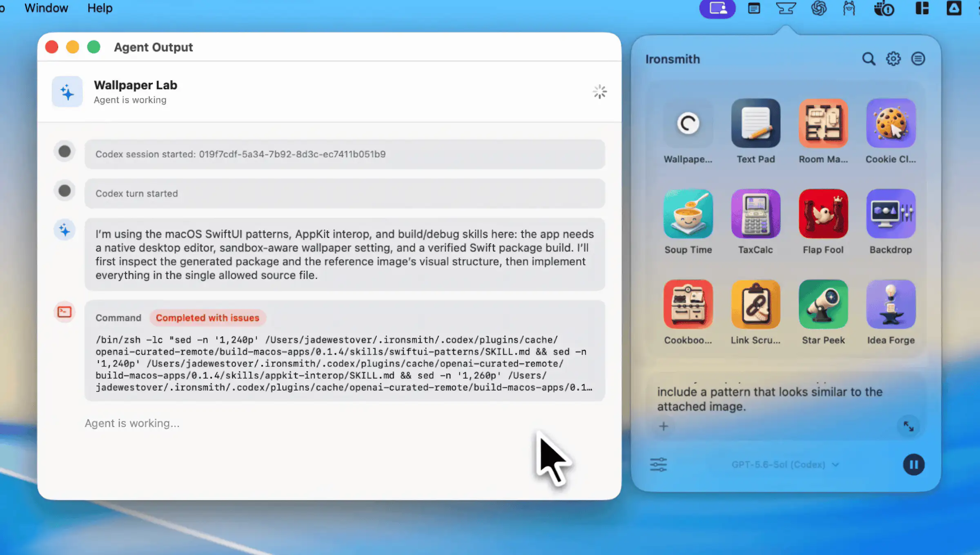Image resolution: width=980 pixels, height=555 pixels.
Task: Click the prompt text about the attached image
Action: point(770,399)
